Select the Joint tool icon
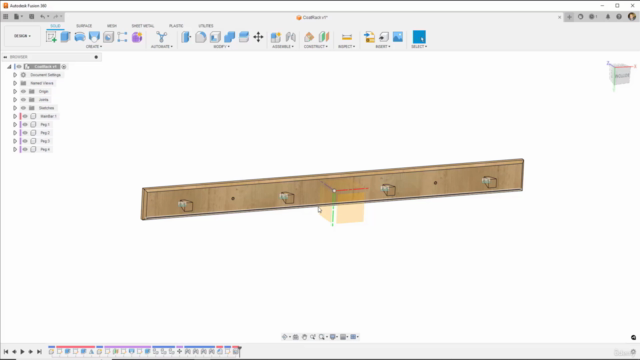The image size is (640, 360). coord(291,37)
